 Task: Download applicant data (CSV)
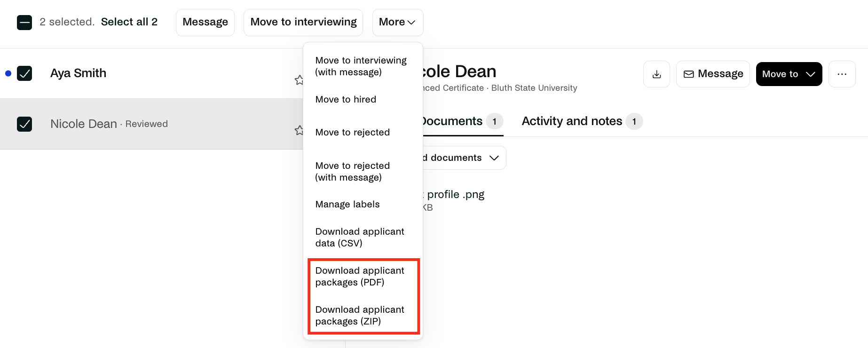360,237
